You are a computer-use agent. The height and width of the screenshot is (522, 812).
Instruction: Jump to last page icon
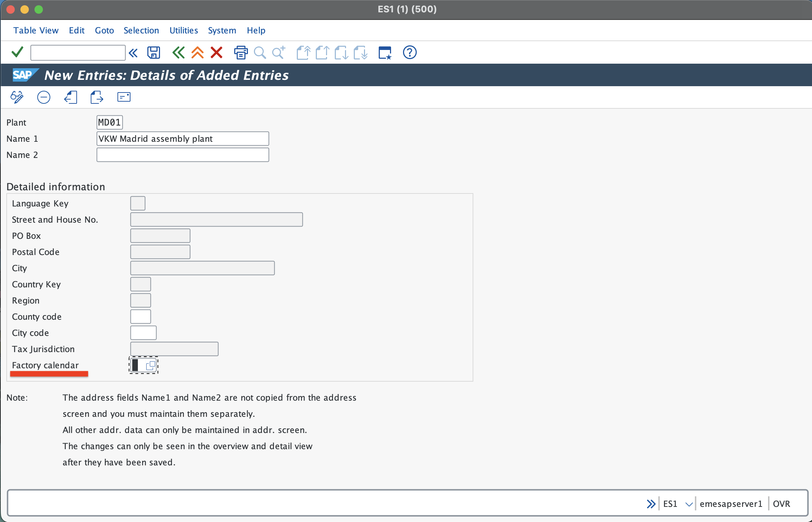(360, 52)
